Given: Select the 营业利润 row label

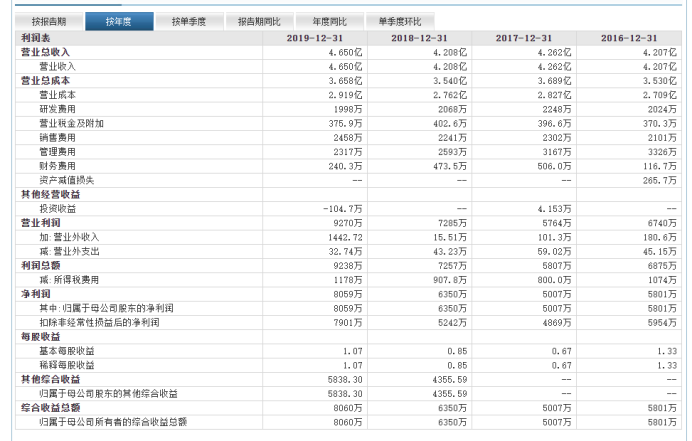Looking at the screenshot, I should 40,223.
